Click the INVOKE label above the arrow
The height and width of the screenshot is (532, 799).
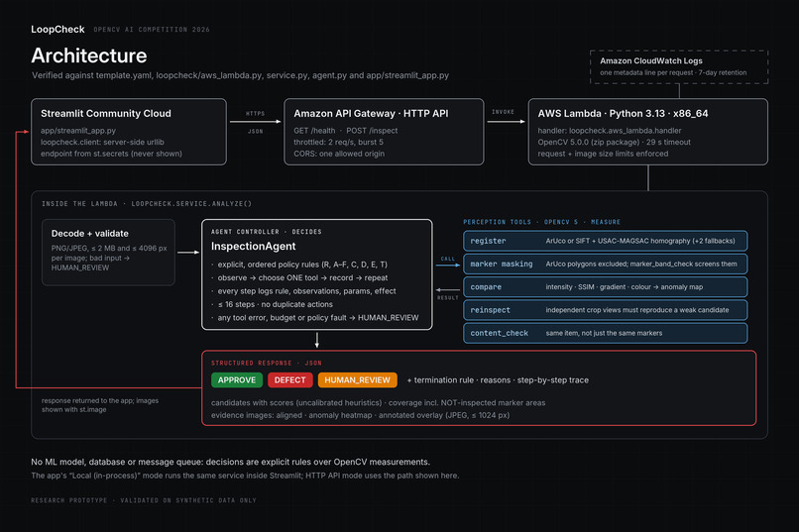503,112
